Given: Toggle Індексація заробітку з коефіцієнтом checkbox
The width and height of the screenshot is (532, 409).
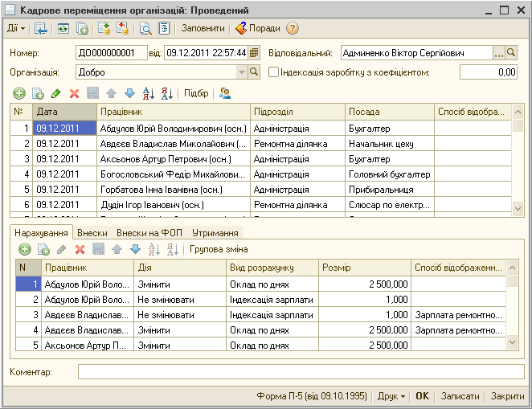Looking at the screenshot, I should [273, 72].
